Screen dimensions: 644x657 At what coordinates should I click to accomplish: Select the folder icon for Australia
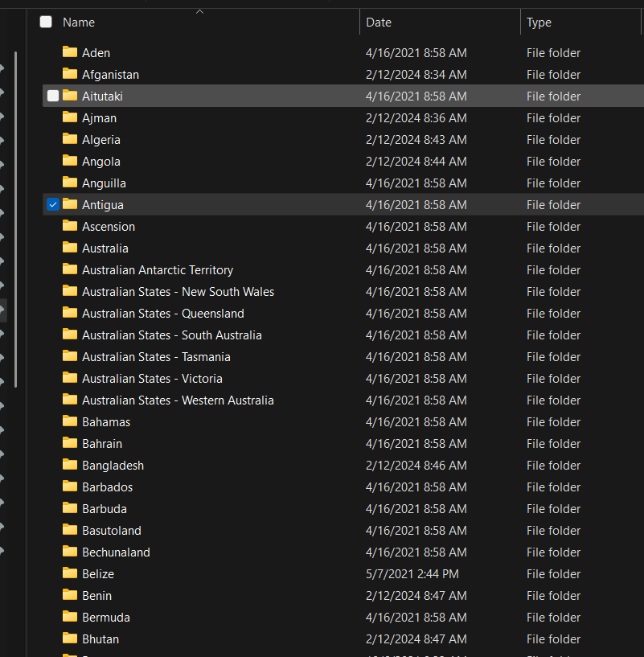pyautogui.click(x=70, y=248)
